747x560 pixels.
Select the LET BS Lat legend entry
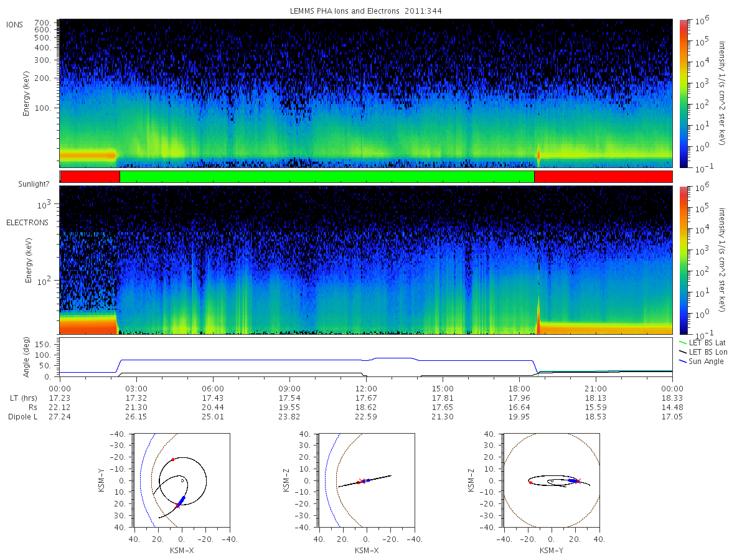click(x=703, y=343)
